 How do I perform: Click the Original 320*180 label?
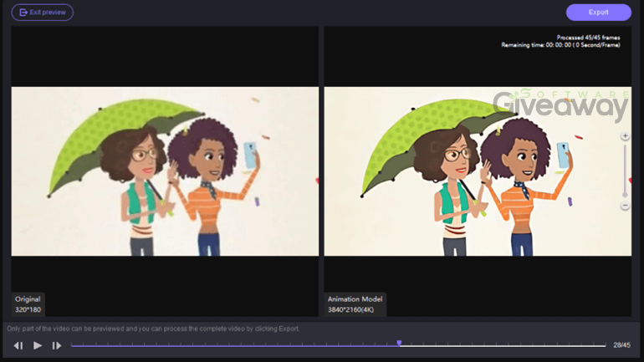click(x=28, y=303)
